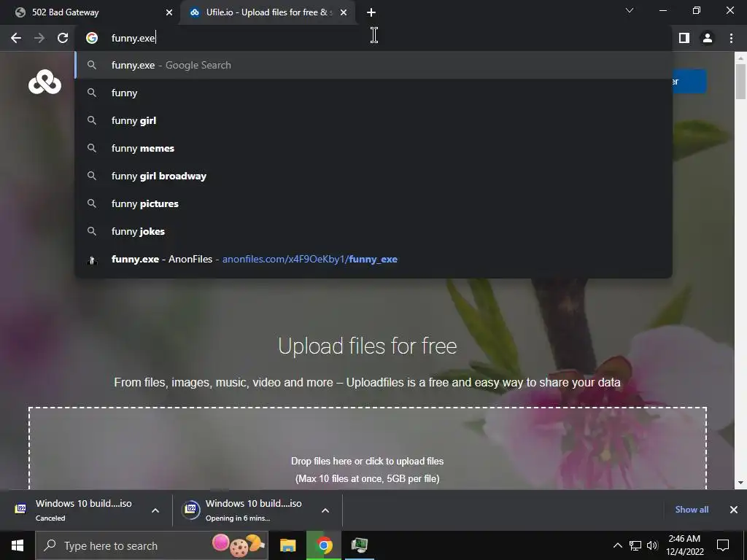
Task: Open File Explorer from taskbar
Action: (x=287, y=545)
